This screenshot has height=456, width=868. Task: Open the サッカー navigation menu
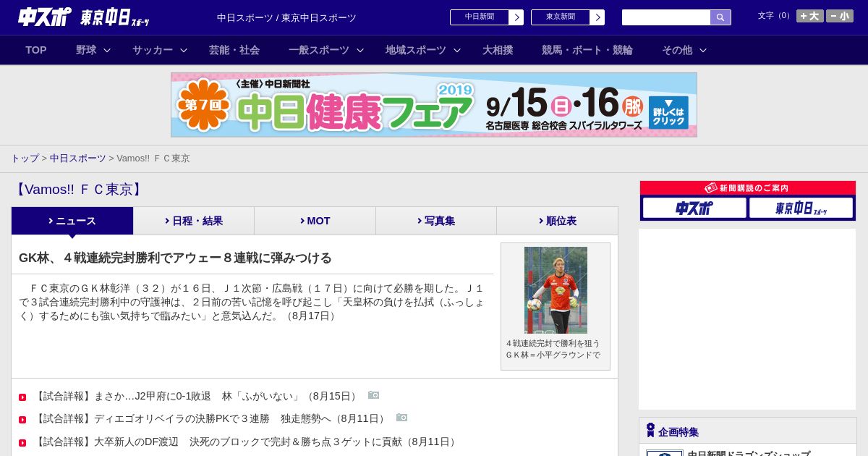pos(153,50)
